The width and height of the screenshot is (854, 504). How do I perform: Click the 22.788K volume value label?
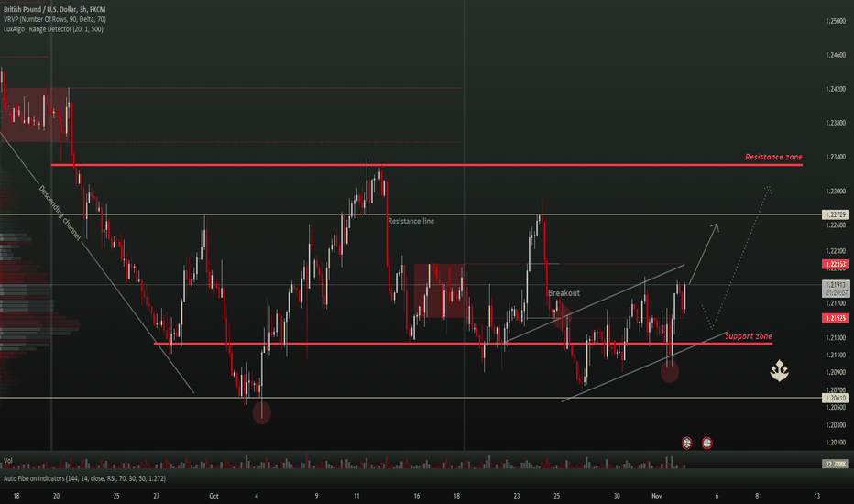click(x=836, y=464)
